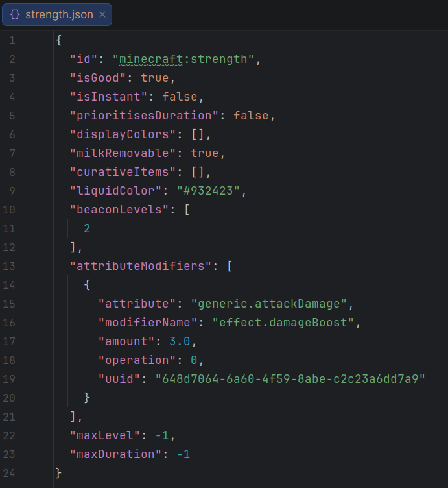Click the -1 value after maxDuration
The image size is (448, 488).
pos(183,454)
